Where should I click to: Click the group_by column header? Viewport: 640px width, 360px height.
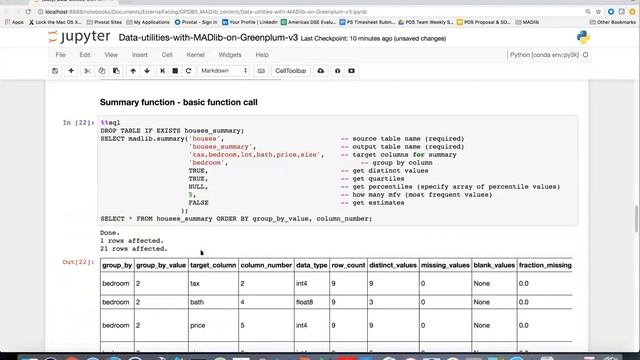click(x=117, y=265)
